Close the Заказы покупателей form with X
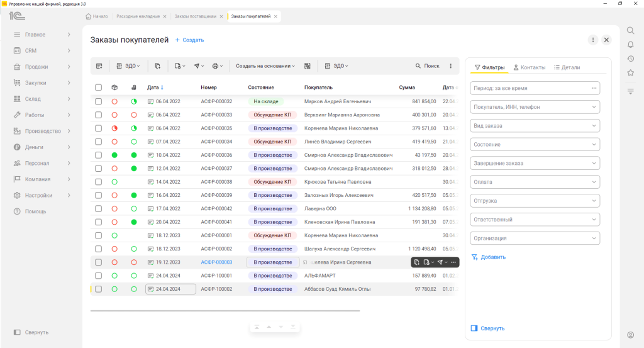Screen dimensions: 644x348 tap(606, 40)
